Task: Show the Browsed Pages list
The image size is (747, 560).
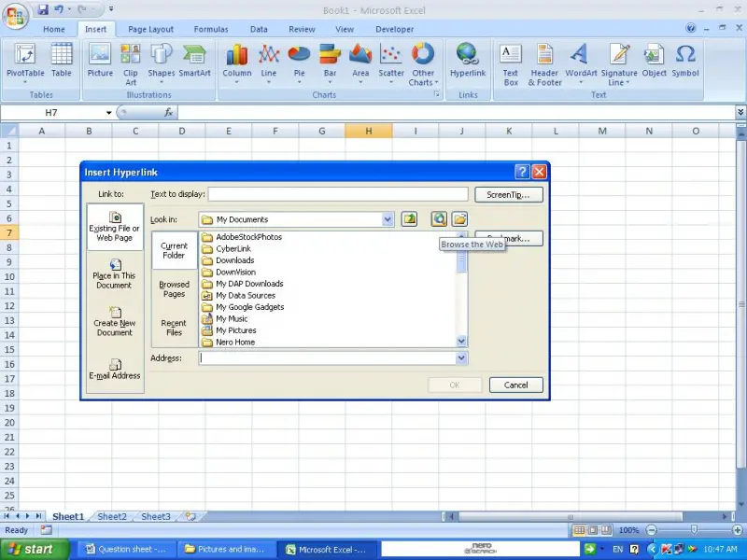Action: 175,289
